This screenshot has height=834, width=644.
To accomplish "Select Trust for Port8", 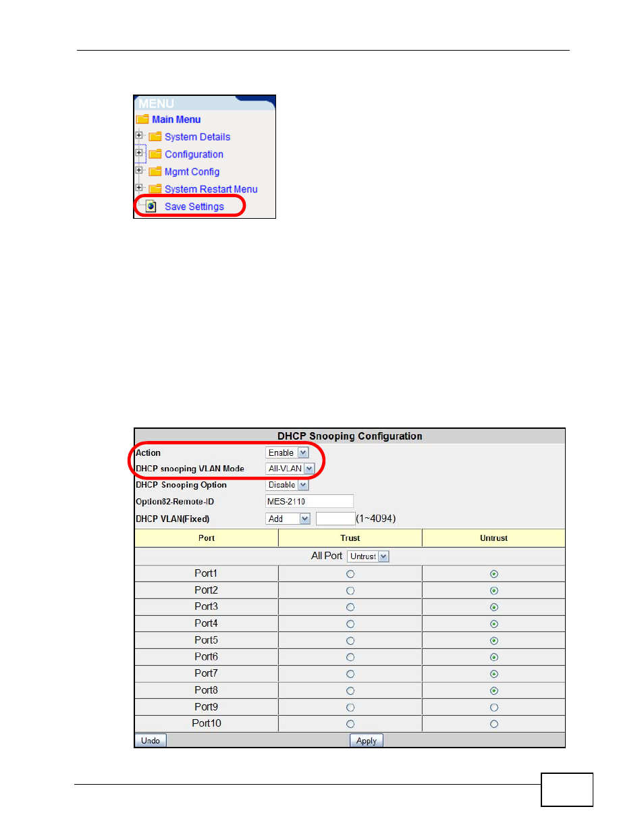I will pyautogui.click(x=350, y=691).
